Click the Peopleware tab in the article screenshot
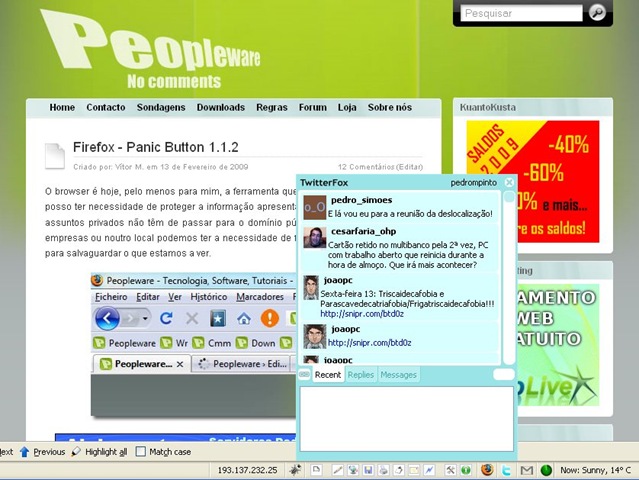639x480 pixels. pyautogui.click(x=141, y=363)
